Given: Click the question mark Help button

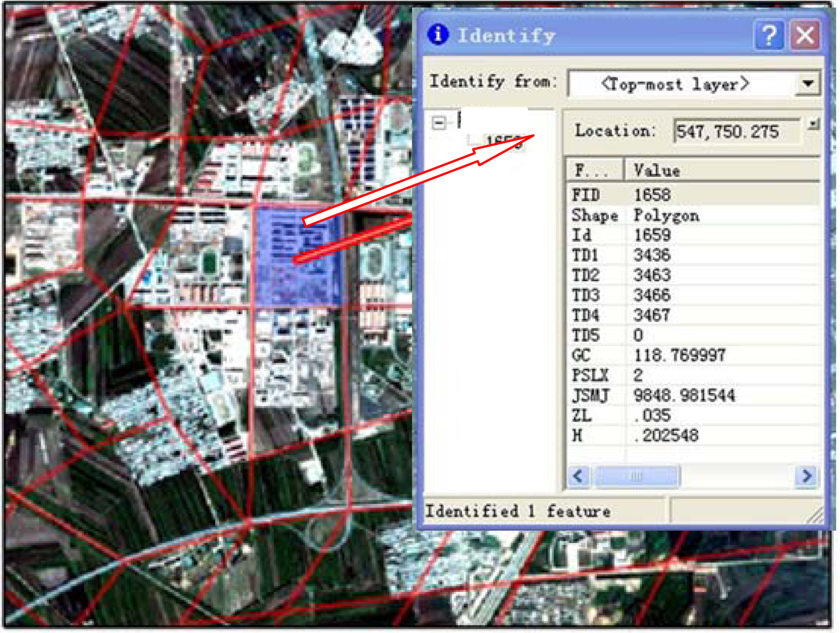Looking at the screenshot, I should (x=768, y=35).
